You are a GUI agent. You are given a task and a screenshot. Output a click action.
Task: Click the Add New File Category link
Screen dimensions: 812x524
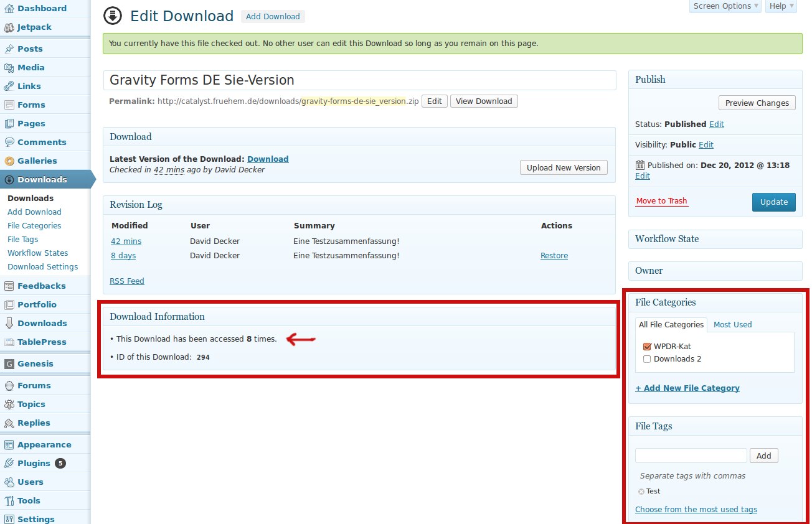pyautogui.click(x=687, y=388)
